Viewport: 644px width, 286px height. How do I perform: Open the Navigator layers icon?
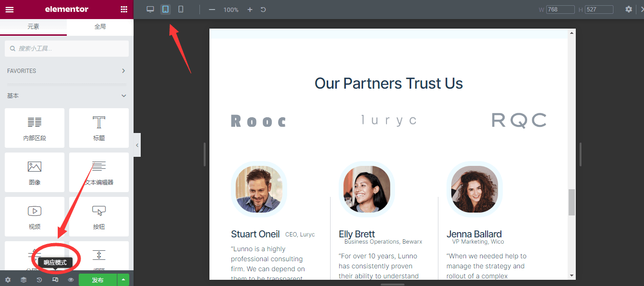[x=23, y=280]
